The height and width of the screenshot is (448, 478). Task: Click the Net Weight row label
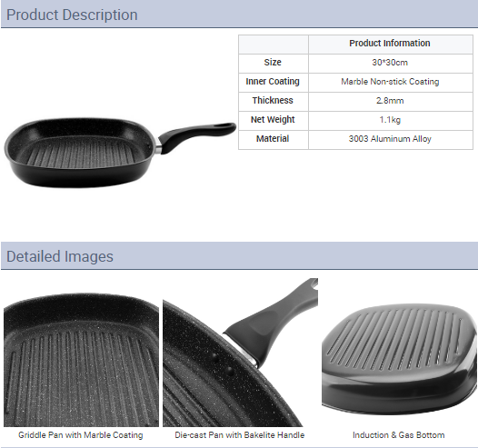pyautogui.click(x=273, y=120)
